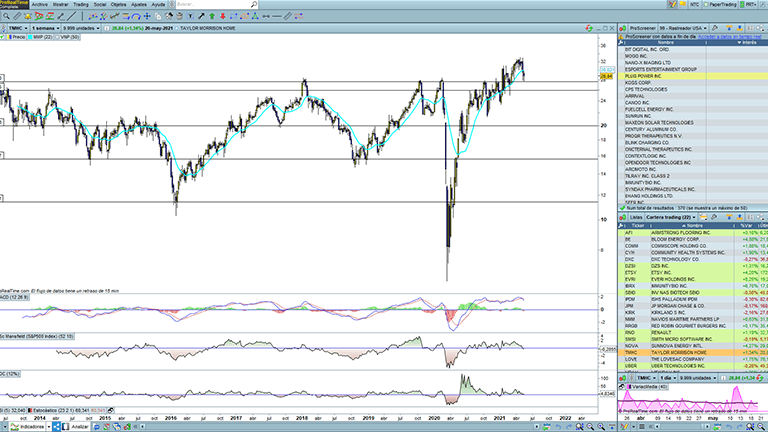Image resolution: width=768 pixels, height=432 pixels.
Task: Click the NTC button in top bar
Action: 695,4
